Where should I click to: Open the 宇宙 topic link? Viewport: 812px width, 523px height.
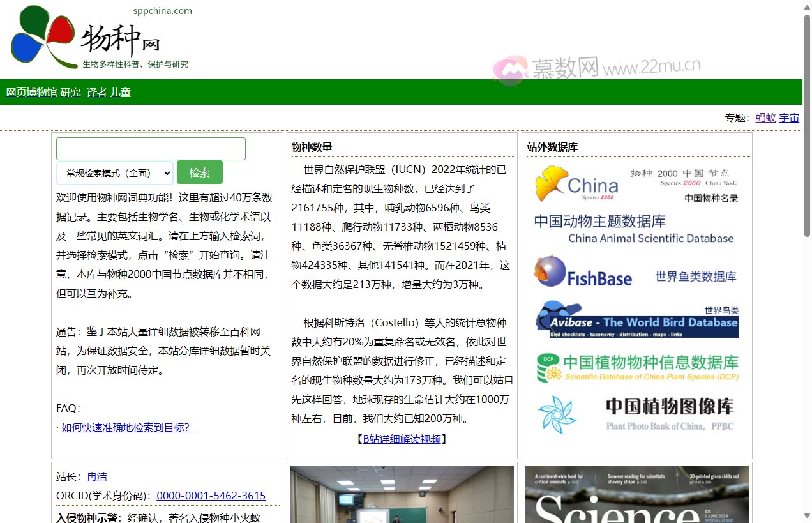tap(789, 117)
